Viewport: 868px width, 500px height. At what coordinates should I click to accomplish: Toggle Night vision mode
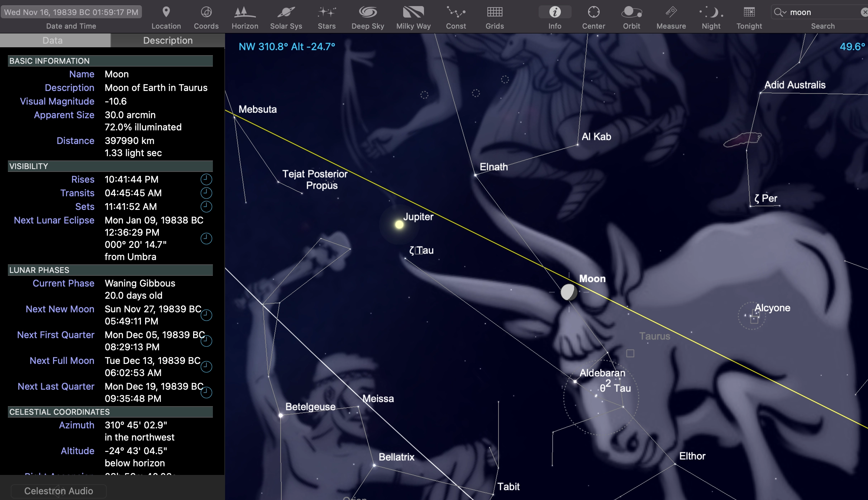click(x=711, y=13)
